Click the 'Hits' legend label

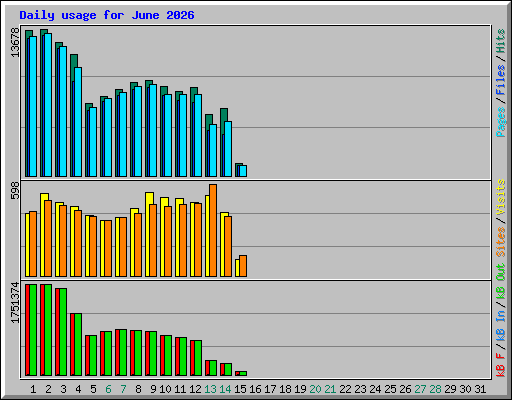[500, 41]
